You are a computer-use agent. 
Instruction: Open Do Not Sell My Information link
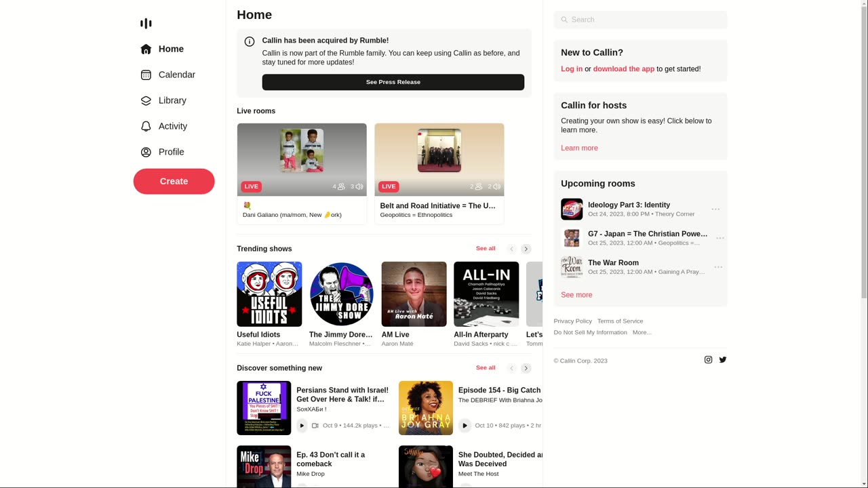pos(591,333)
